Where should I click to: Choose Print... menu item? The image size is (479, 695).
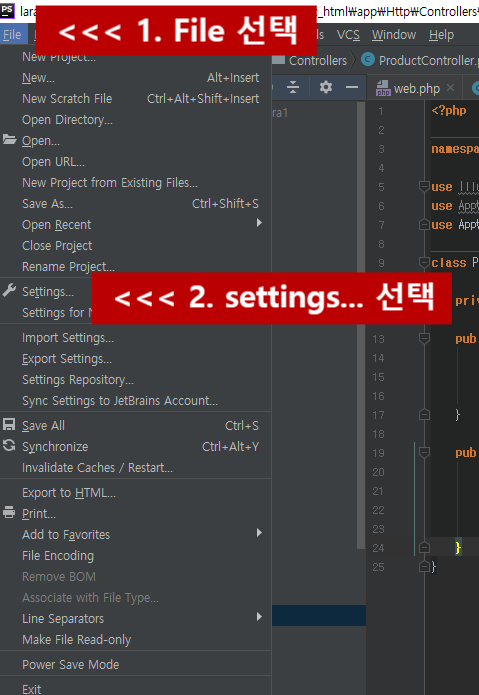136,514
